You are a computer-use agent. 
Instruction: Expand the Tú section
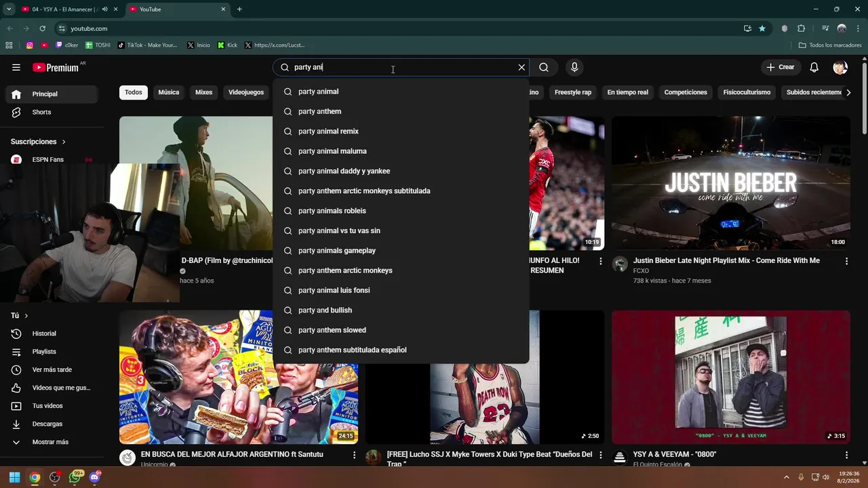coord(19,315)
